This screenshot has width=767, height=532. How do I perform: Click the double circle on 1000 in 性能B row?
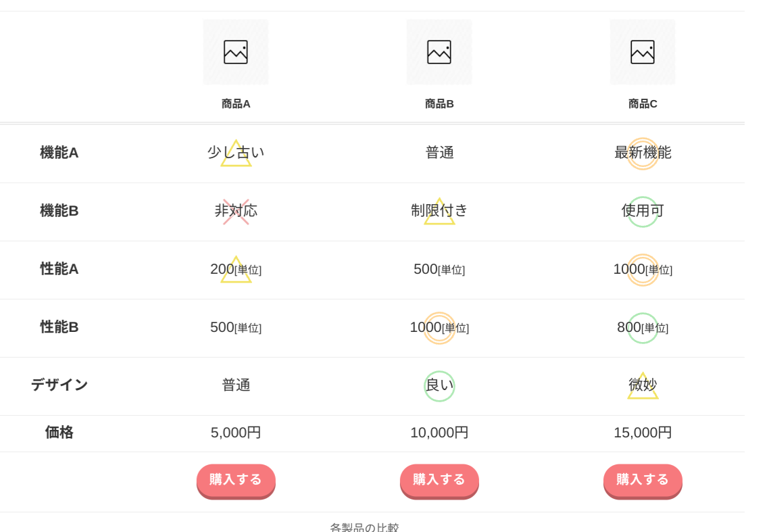[x=439, y=328]
